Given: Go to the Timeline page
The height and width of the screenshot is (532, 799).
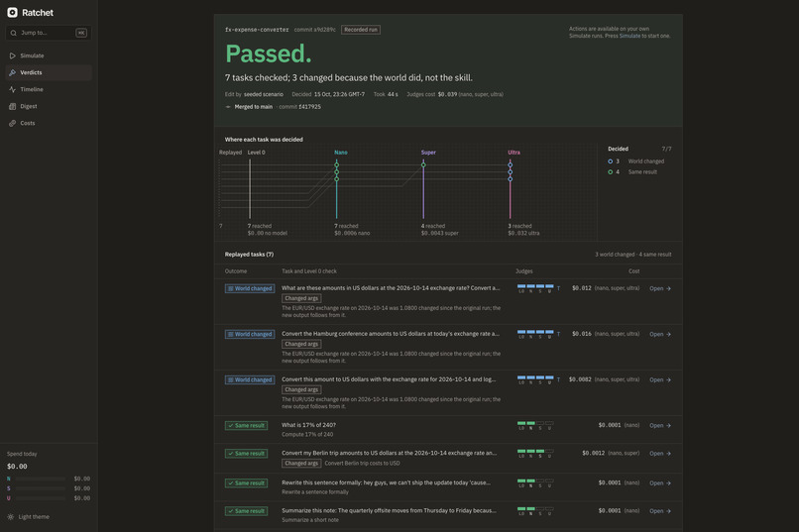Looking at the screenshot, I should pyautogui.click(x=49, y=89).
